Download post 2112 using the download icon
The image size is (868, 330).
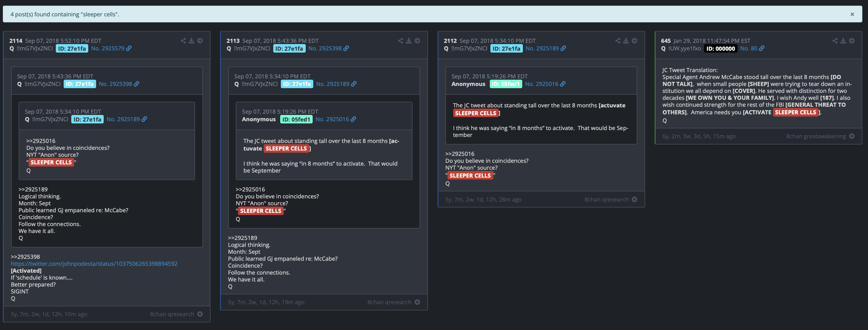point(626,41)
